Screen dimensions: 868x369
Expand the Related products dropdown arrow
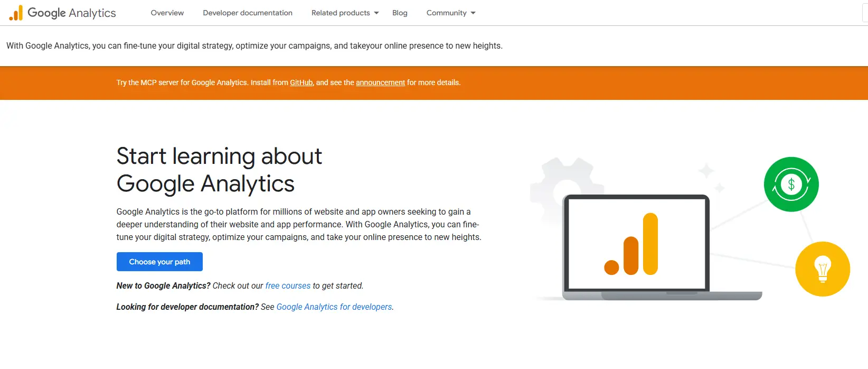376,13
